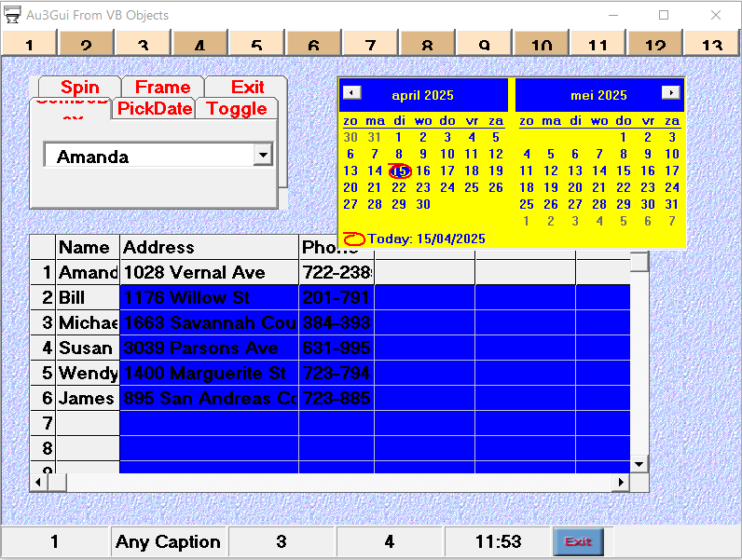Select 8 April in the calendar

pos(399,154)
